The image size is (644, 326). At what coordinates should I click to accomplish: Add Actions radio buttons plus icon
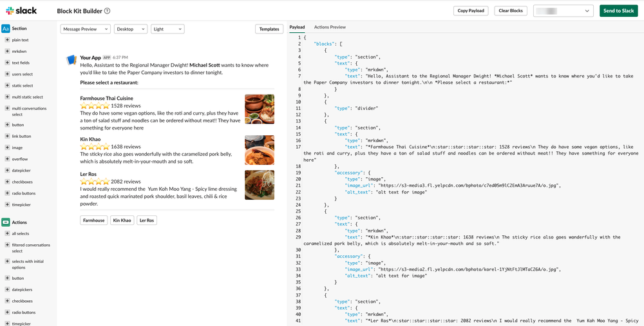[7, 312]
